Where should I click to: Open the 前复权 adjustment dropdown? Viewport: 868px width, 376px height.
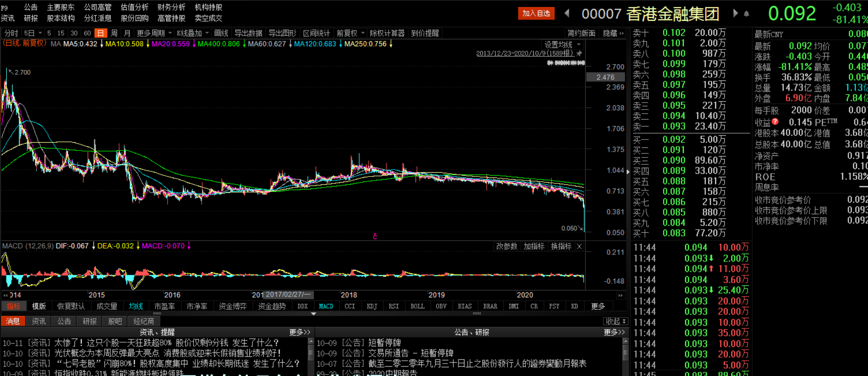(350, 33)
